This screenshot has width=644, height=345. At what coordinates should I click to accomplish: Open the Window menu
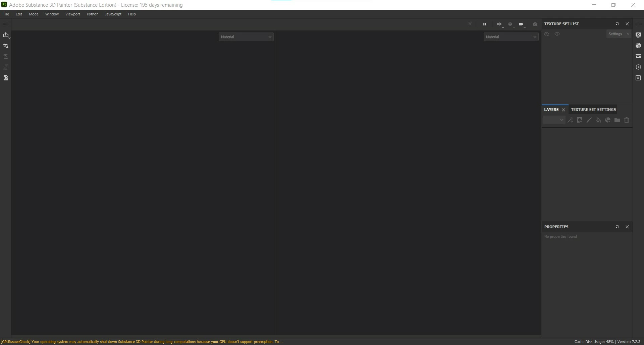coord(52,14)
